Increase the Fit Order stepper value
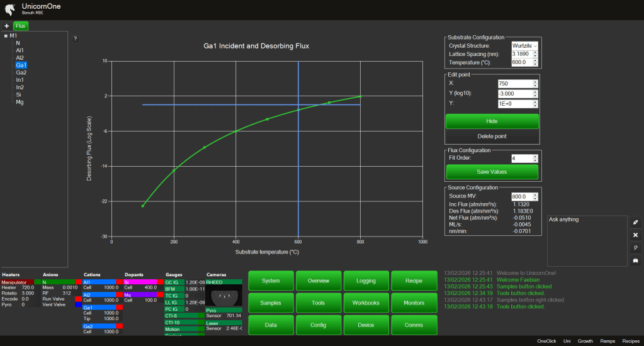Image resolution: width=644 pixels, height=346 pixels. [536, 157]
